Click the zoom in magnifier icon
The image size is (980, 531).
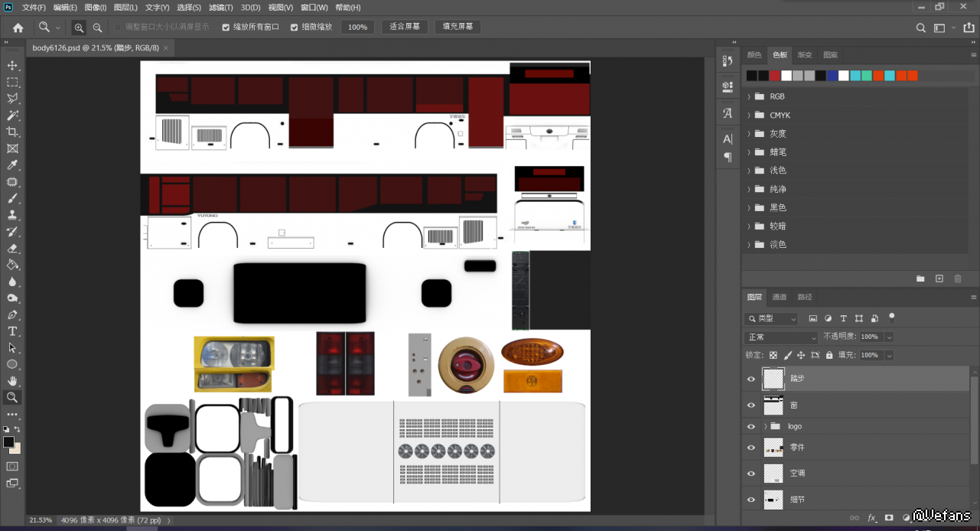click(79, 28)
